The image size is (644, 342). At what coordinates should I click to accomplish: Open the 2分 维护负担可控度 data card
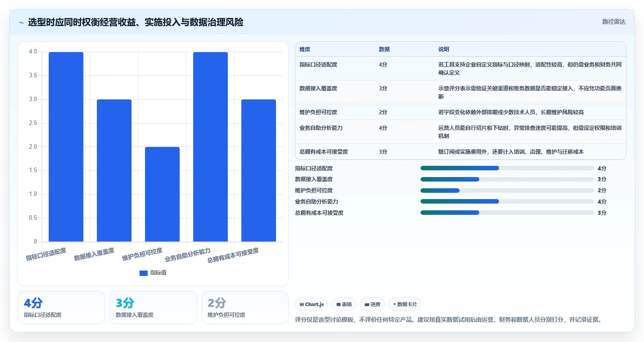click(245, 307)
